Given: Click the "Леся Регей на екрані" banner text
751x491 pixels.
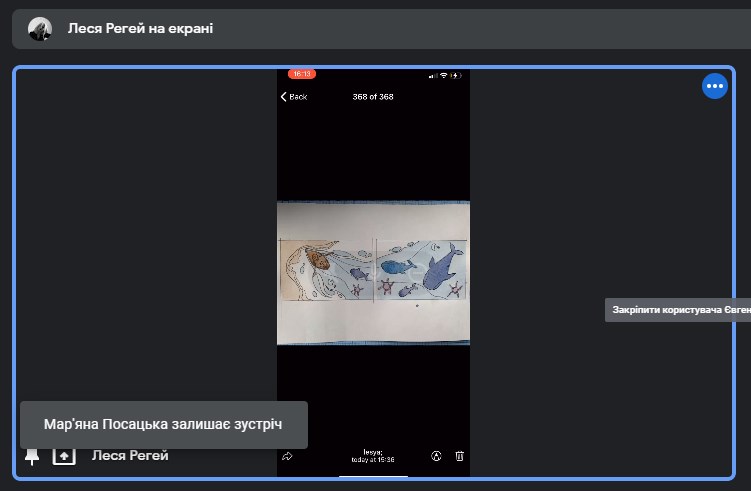Looking at the screenshot, I should pyautogui.click(x=140, y=28).
